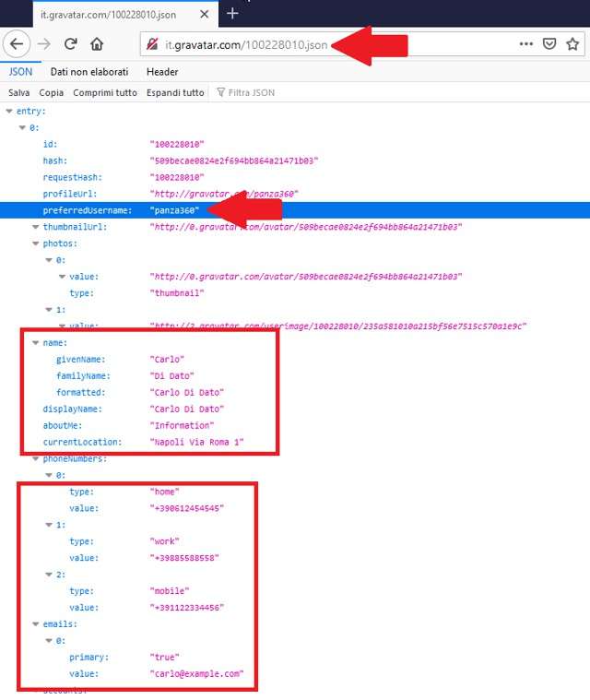Image resolution: width=590 pixels, height=700 pixels.
Task: Click the Forward navigation arrow
Action: click(x=44, y=44)
